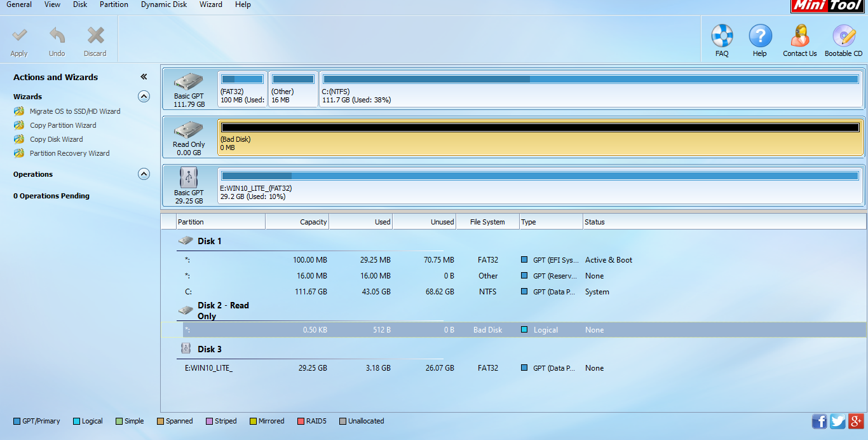
Task: Start the Copy Disk Wizard
Action: [56, 139]
